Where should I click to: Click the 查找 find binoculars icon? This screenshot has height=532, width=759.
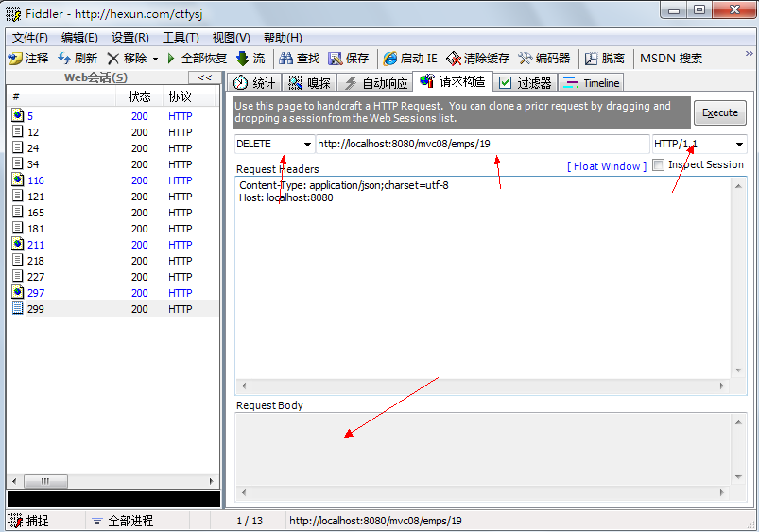point(286,59)
